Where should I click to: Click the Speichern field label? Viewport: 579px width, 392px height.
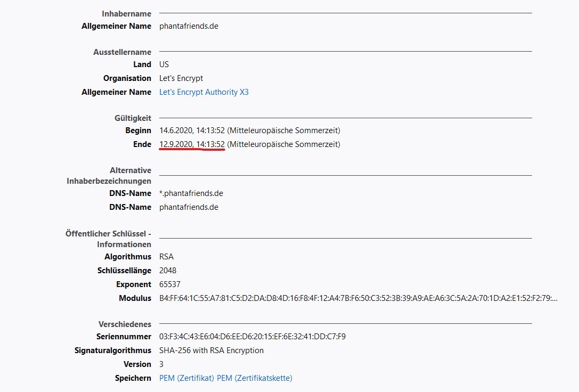point(133,378)
